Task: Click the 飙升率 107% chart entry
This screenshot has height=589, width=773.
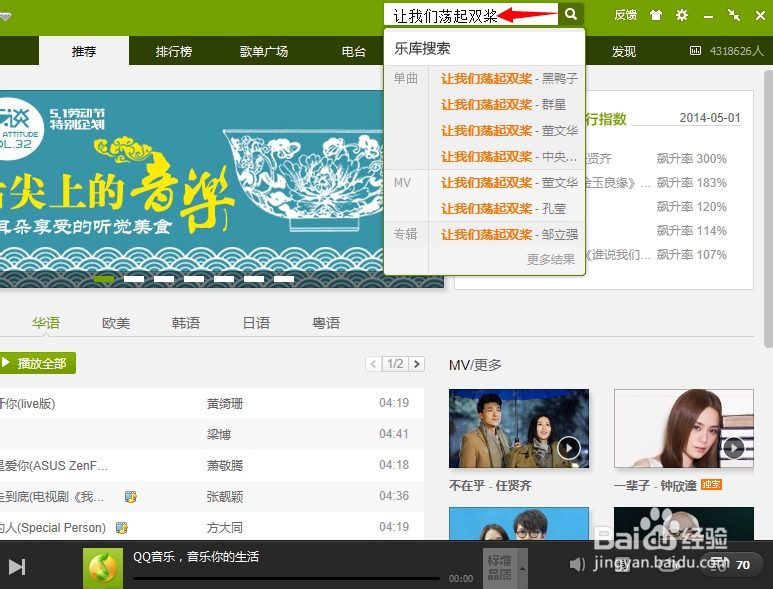Action: tap(692, 255)
